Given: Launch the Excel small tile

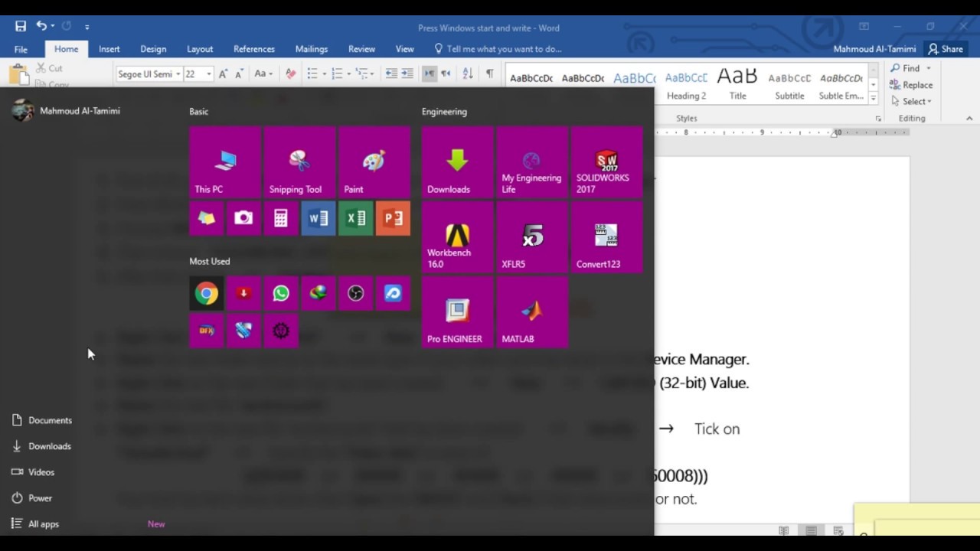Looking at the screenshot, I should coord(356,218).
